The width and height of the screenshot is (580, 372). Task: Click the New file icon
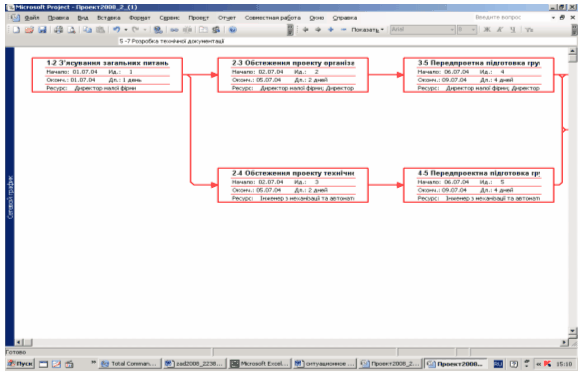coord(16,30)
